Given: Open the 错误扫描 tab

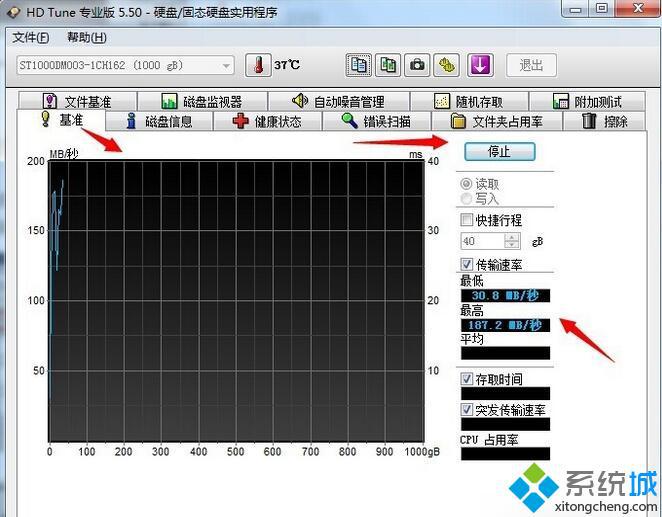Looking at the screenshot, I should click(x=377, y=122).
